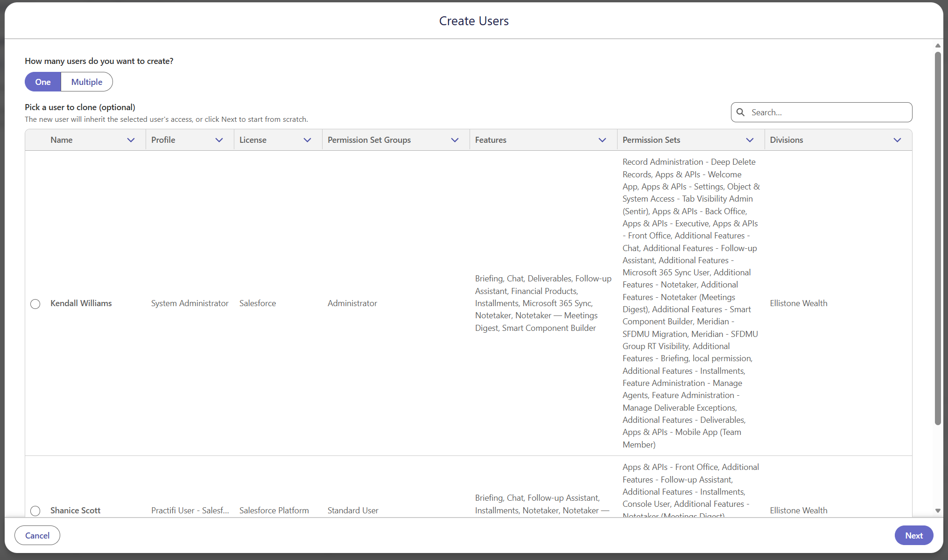This screenshot has height=560, width=948.
Task: Click the Permission Set Groups header label
Action: tap(369, 140)
